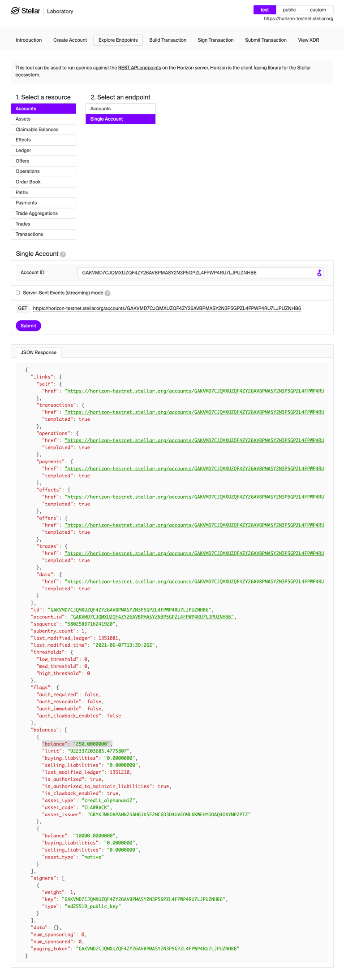Click the purple key icon in the Account ID field
Screen dimensions: 344x980
click(319, 273)
